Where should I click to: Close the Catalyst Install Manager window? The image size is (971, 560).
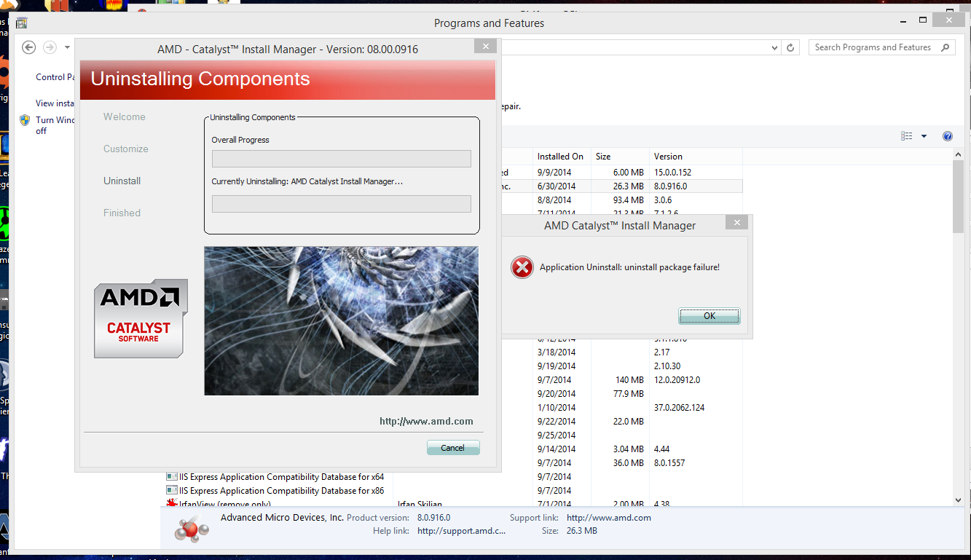click(485, 46)
